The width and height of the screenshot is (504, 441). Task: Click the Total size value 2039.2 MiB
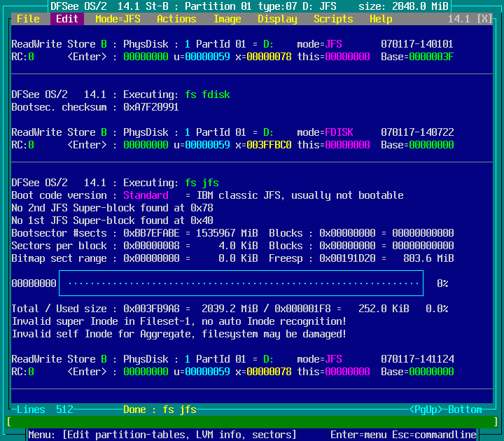tap(230, 309)
